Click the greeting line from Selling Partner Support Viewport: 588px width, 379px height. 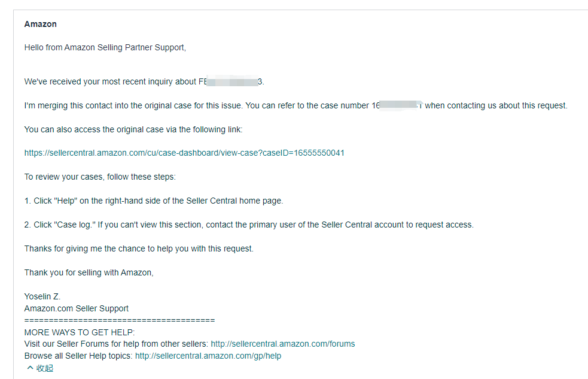coord(105,48)
